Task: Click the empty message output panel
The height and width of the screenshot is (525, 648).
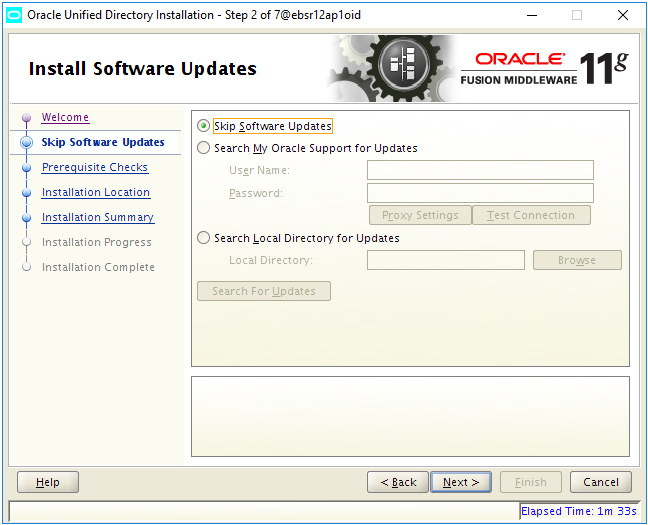Action: pos(410,416)
